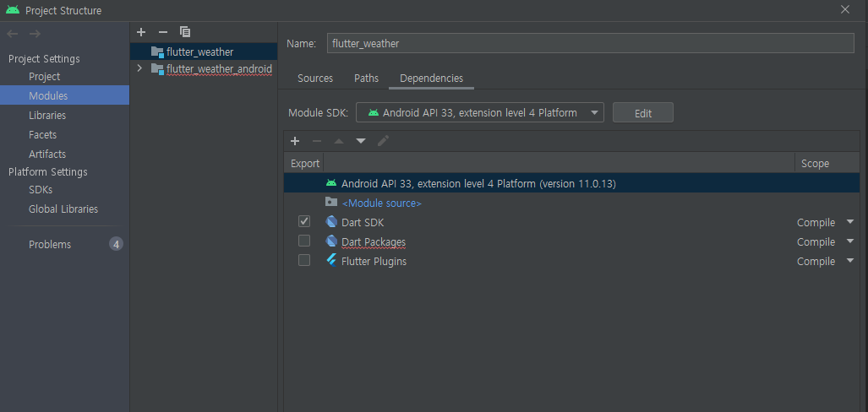The height and width of the screenshot is (412, 868).
Task: Click the Android icon in the title bar
Action: (x=13, y=10)
